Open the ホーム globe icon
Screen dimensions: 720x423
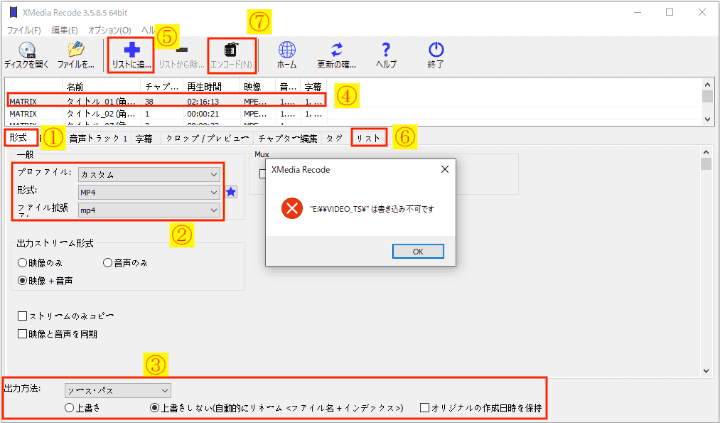(x=287, y=55)
